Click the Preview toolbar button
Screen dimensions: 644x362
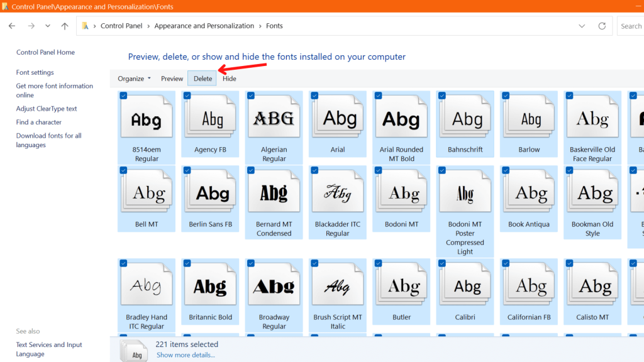[x=172, y=79]
